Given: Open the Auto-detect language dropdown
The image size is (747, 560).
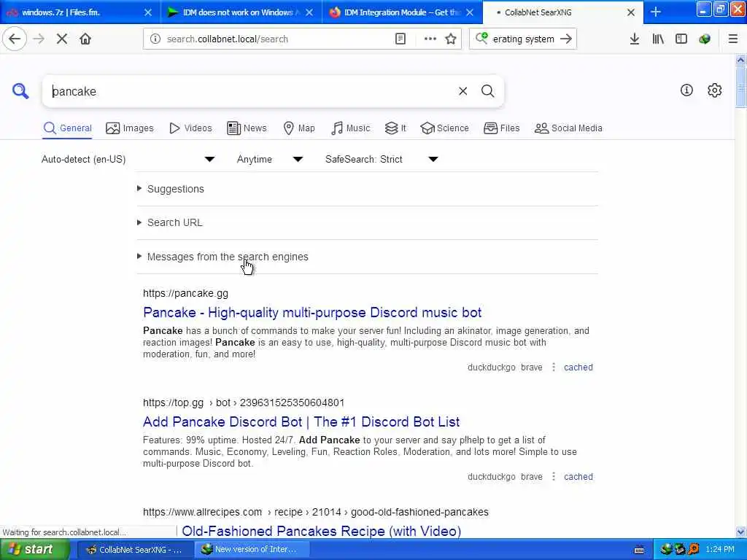Looking at the screenshot, I should point(128,159).
